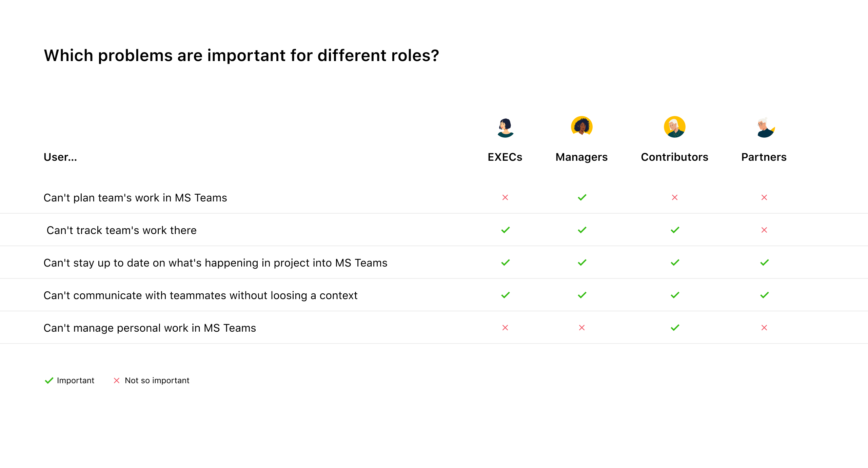Click Partners cross for track team's work
The height and width of the screenshot is (468, 868).
click(x=764, y=230)
